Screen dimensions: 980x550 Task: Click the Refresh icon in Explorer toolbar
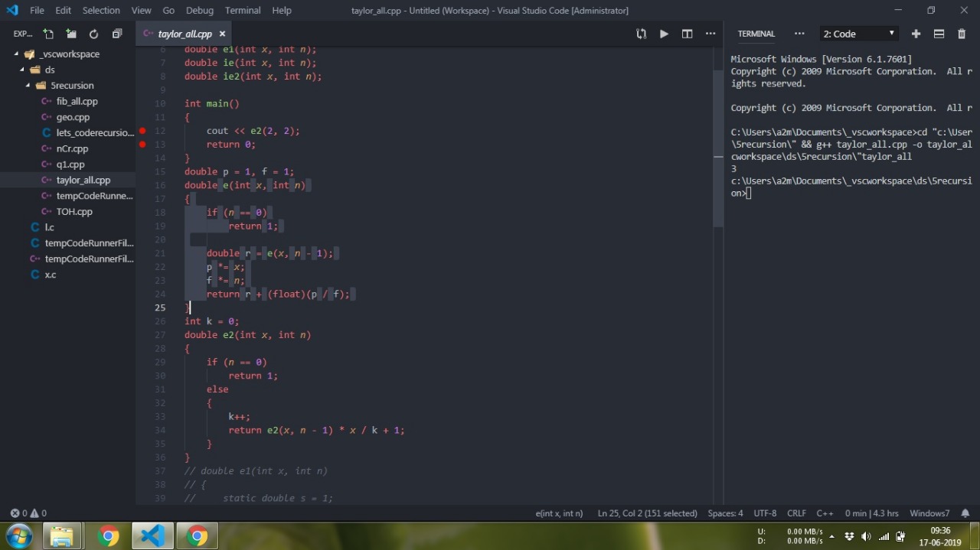tap(93, 34)
